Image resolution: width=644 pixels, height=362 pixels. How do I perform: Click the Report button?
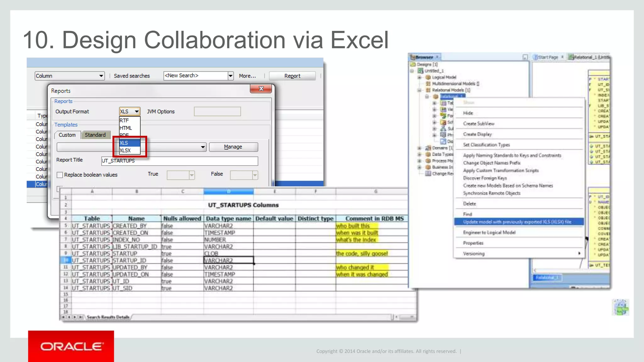coord(292,76)
